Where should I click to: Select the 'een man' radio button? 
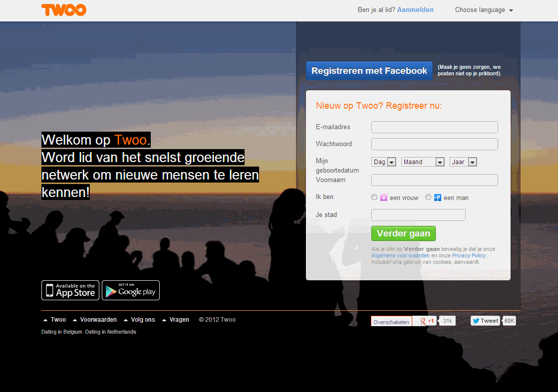(428, 197)
